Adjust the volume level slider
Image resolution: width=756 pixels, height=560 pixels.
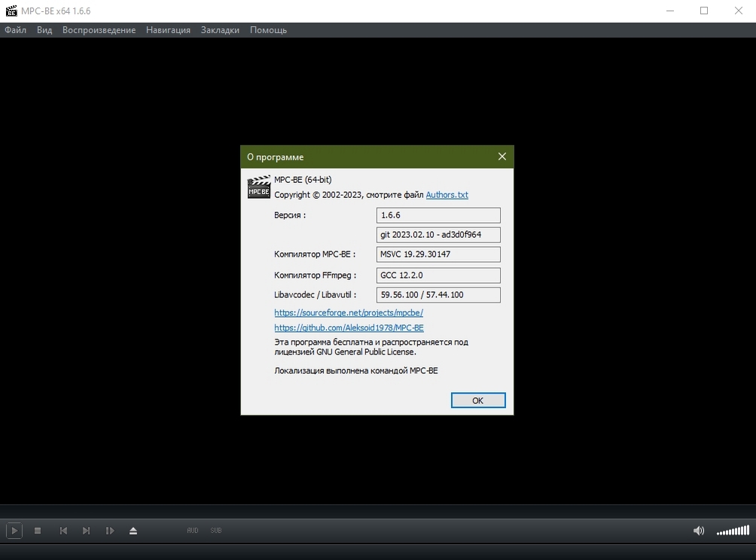coord(733,531)
